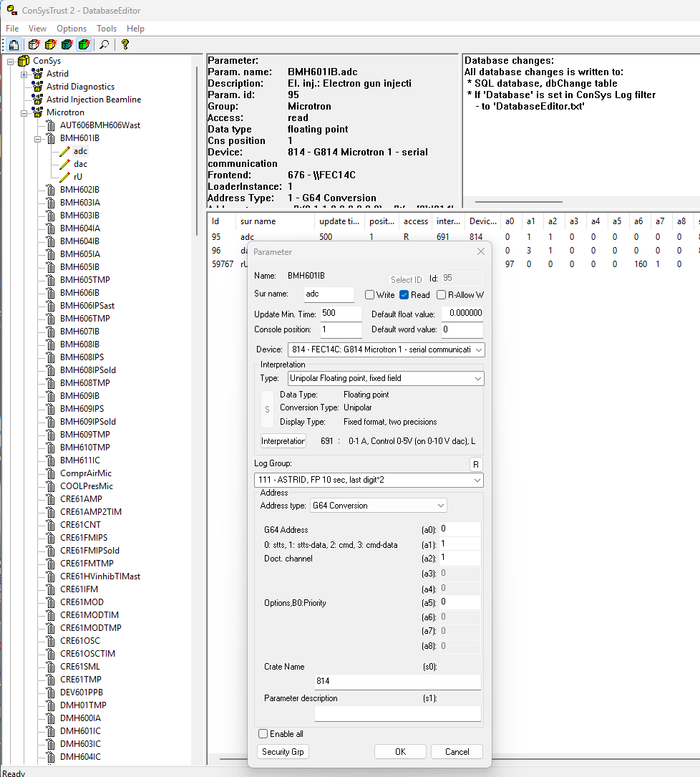Enable the Write checkbox

point(370,295)
